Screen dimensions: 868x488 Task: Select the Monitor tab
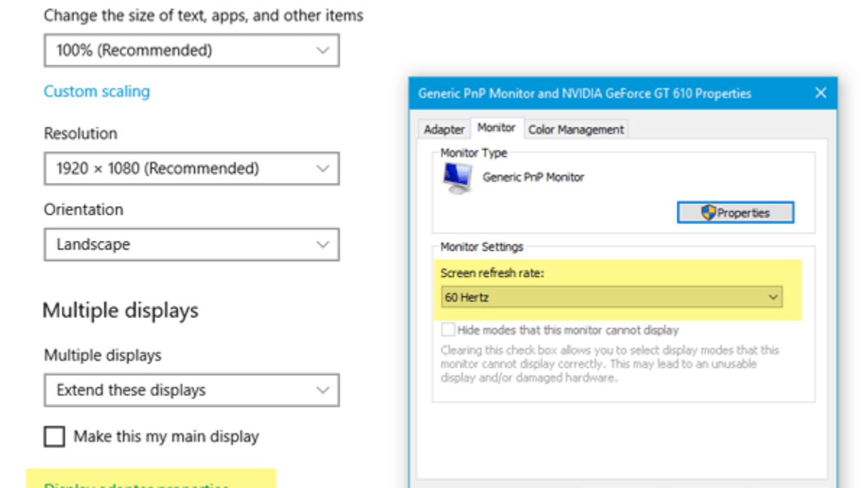(497, 128)
